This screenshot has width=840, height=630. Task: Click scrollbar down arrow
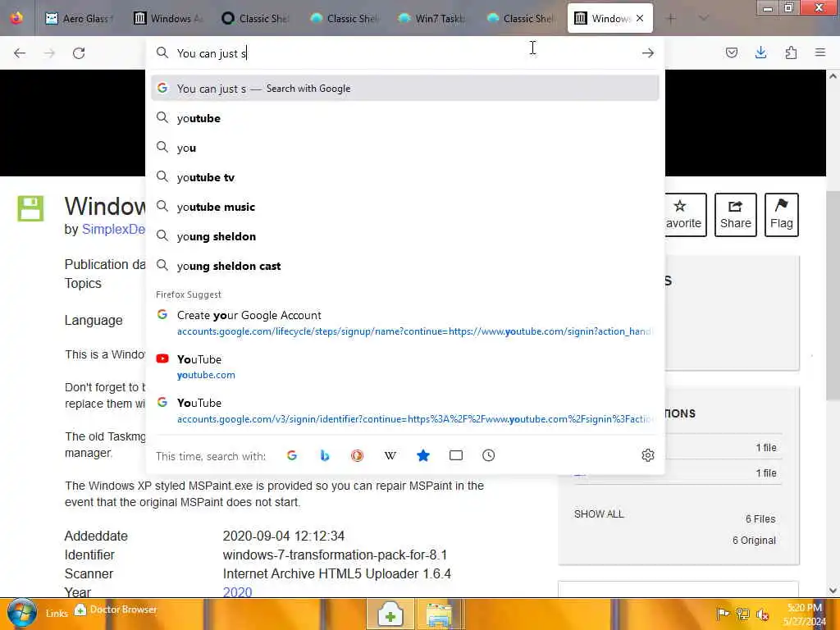(833, 591)
